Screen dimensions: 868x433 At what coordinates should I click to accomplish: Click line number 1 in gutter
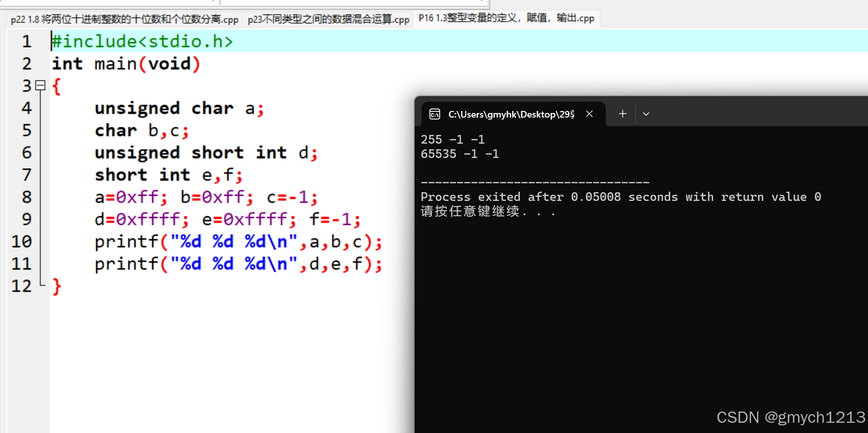coord(27,41)
